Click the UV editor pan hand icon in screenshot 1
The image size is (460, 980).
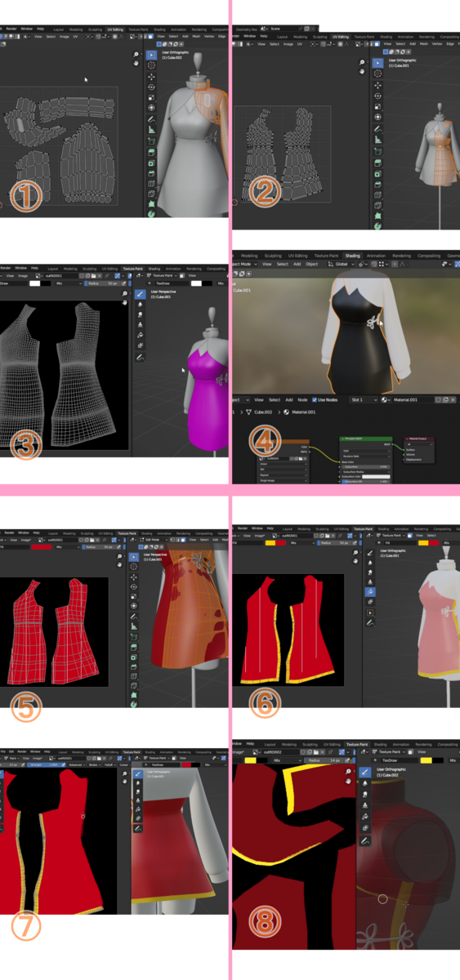(136, 63)
